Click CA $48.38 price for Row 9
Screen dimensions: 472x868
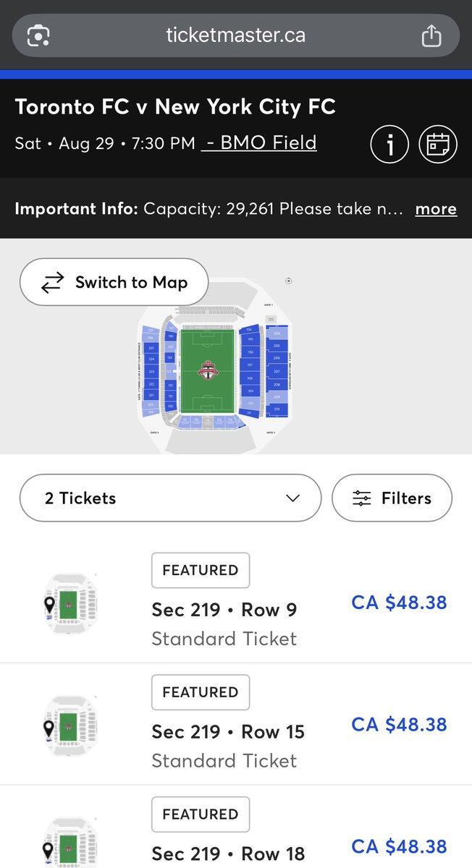pos(399,603)
